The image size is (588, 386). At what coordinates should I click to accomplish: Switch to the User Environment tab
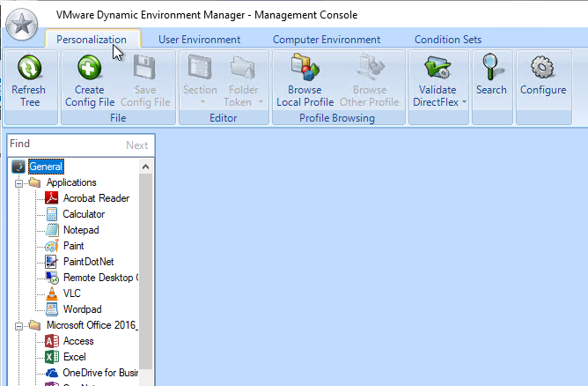pyautogui.click(x=199, y=40)
